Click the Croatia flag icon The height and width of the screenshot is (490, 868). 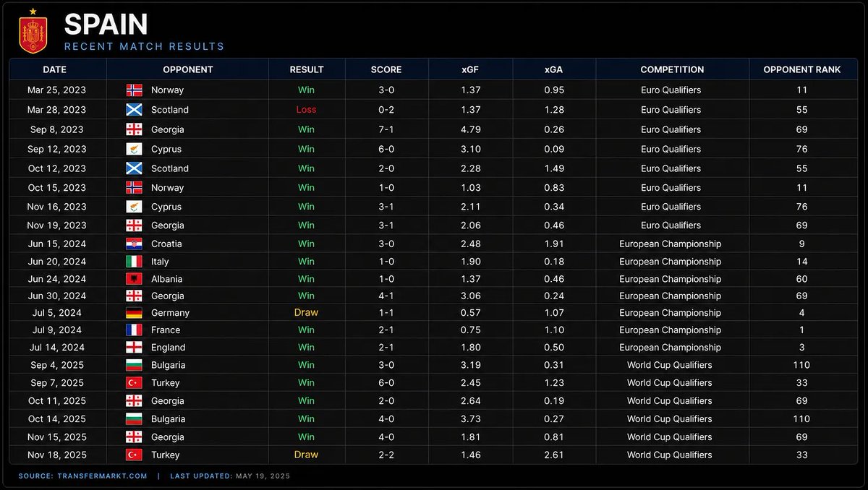coord(135,244)
